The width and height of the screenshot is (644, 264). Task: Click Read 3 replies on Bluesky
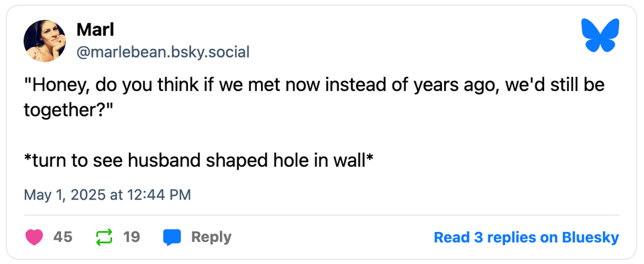pos(526,237)
